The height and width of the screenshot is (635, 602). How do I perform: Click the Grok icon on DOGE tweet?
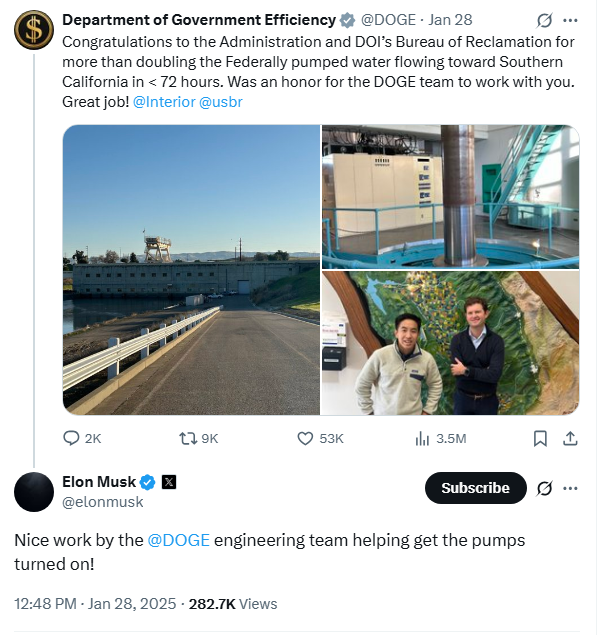click(x=545, y=20)
